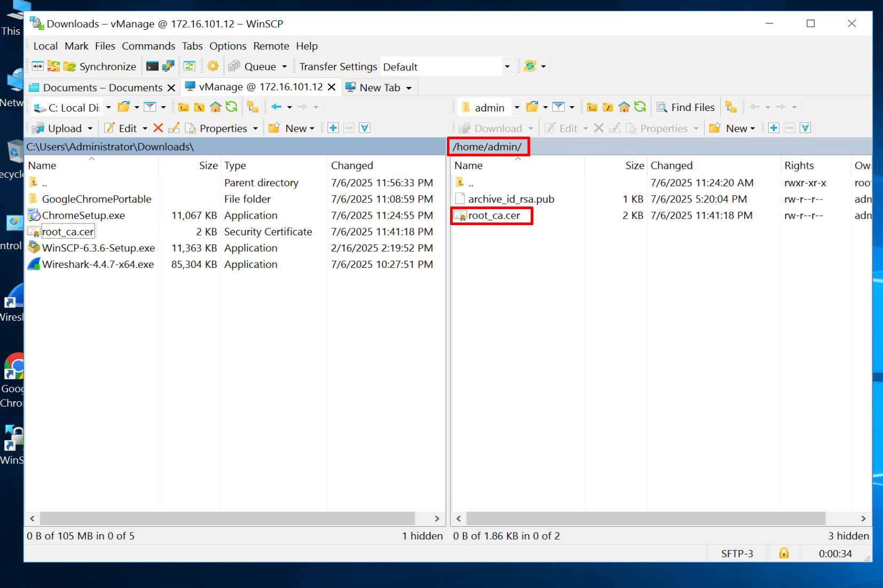Image resolution: width=883 pixels, height=588 pixels.
Task: Click the Find Files button
Action: (x=685, y=107)
